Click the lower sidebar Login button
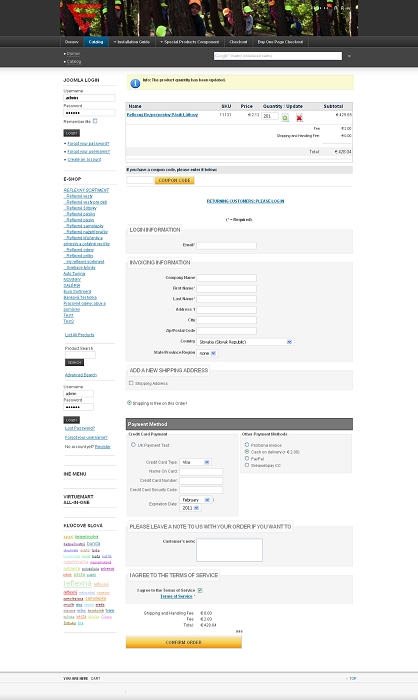This screenshot has height=700, width=418. coord(71,420)
